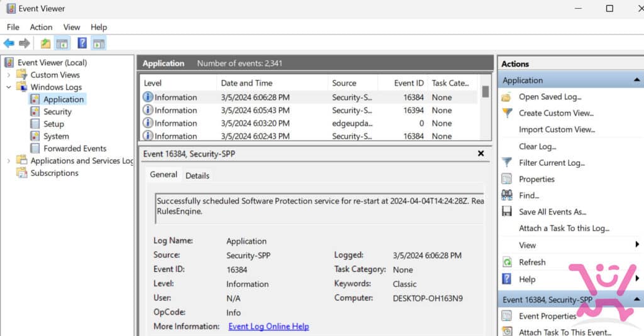644x336 pixels.
Task: Select the edgeupdate event at 6:03:20 PM
Action: pos(309,123)
